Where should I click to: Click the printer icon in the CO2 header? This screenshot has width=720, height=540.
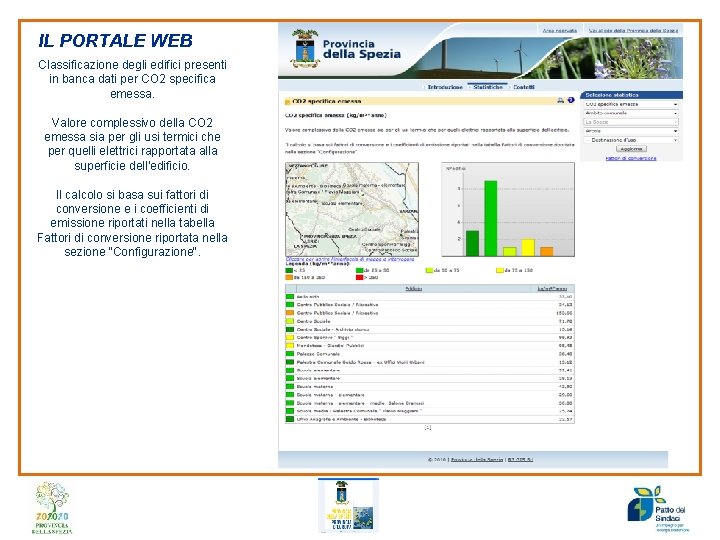point(561,100)
